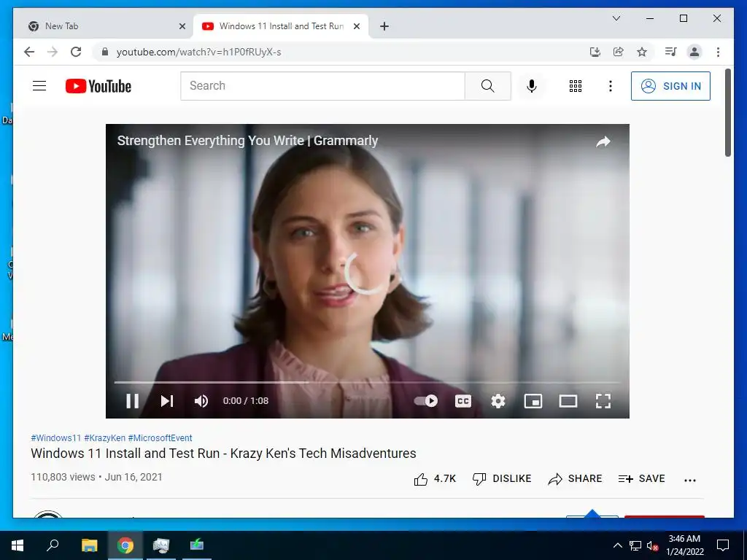Open the player settings gear
The image size is (747, 560).
[x=498, y=401]
